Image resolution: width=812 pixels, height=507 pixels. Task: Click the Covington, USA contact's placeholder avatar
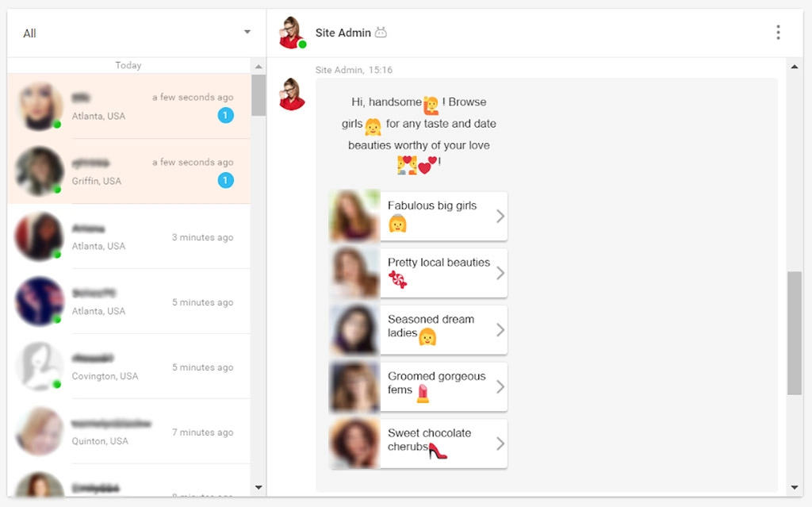[x=39, y=367]
